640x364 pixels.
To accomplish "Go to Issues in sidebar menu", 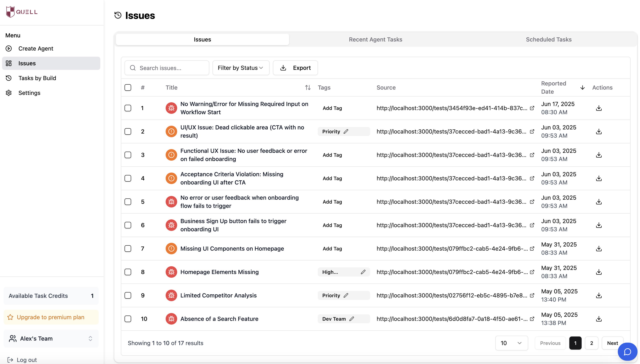I will pyautogui.click(x=51, y=63).
